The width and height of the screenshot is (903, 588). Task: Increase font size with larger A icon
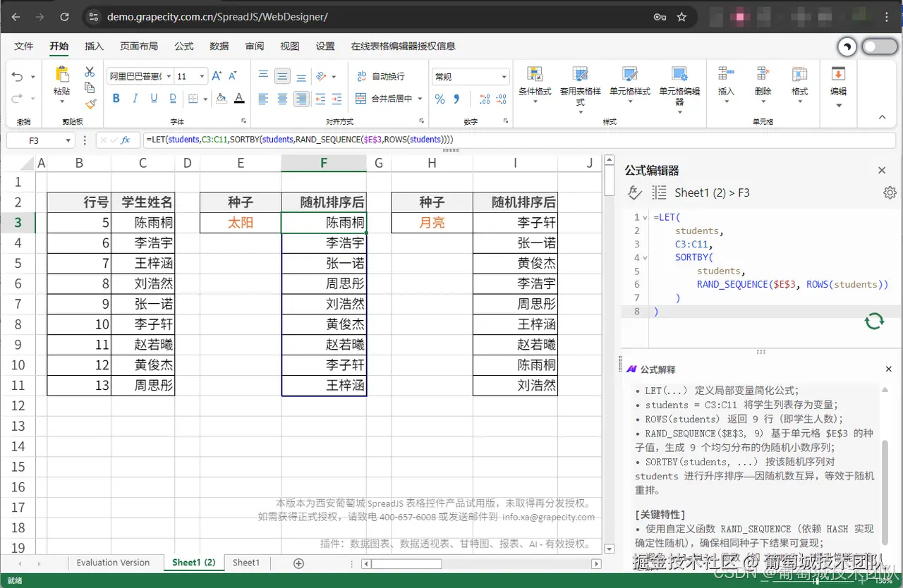click(x=217, y=76)
